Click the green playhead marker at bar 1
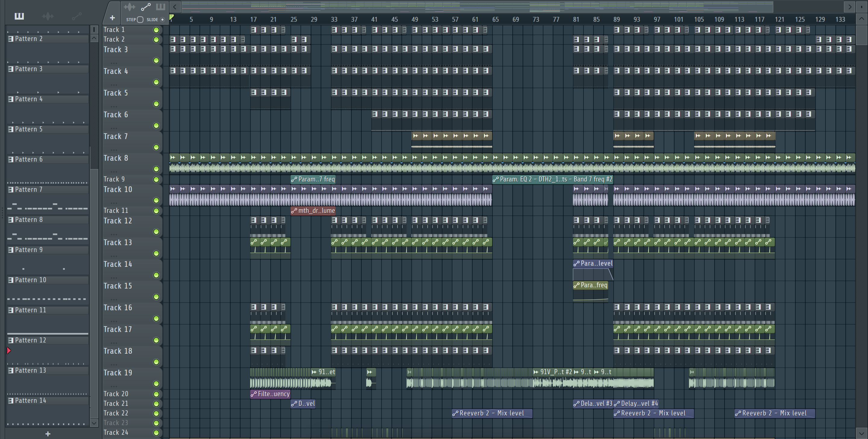The height and width of the screenshot is (439, 868). tap(171, 17)
